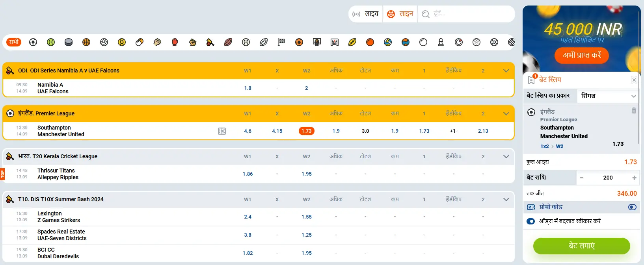This screenshot has height=265, width=644.
Task: Select the ice hockey puck icon
Action: tap(69, 42)
